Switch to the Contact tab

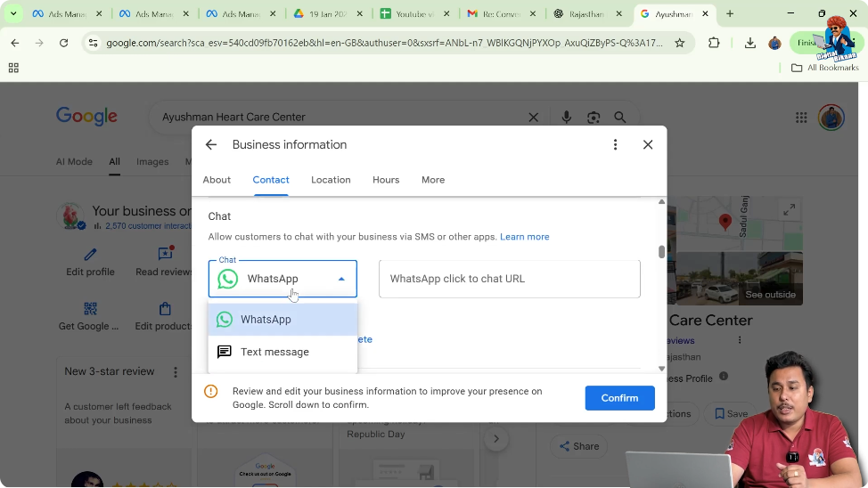click(x=271, y=180)
